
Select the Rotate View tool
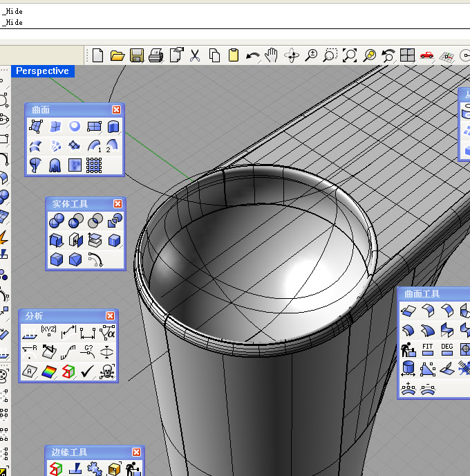click(292, 55)
